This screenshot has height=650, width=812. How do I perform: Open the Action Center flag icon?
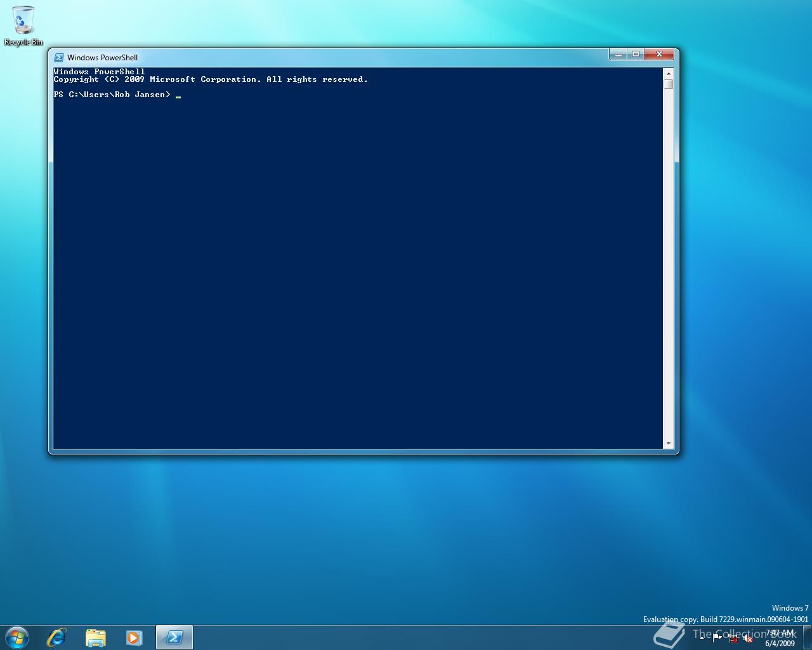(717, 638)
